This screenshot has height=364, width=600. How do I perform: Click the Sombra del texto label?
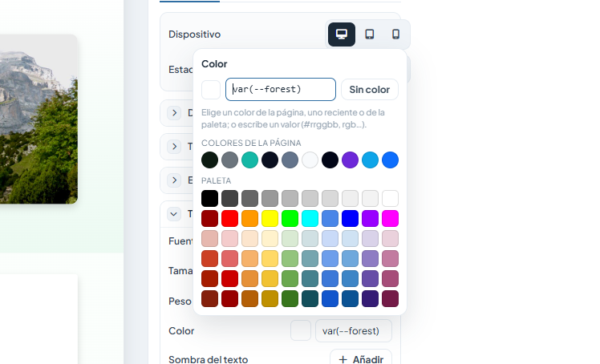tap(209, 359)
